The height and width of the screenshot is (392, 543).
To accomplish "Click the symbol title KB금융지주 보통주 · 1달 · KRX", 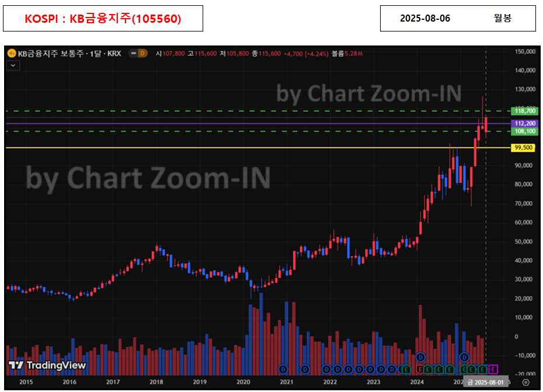I will coord(69,54).
